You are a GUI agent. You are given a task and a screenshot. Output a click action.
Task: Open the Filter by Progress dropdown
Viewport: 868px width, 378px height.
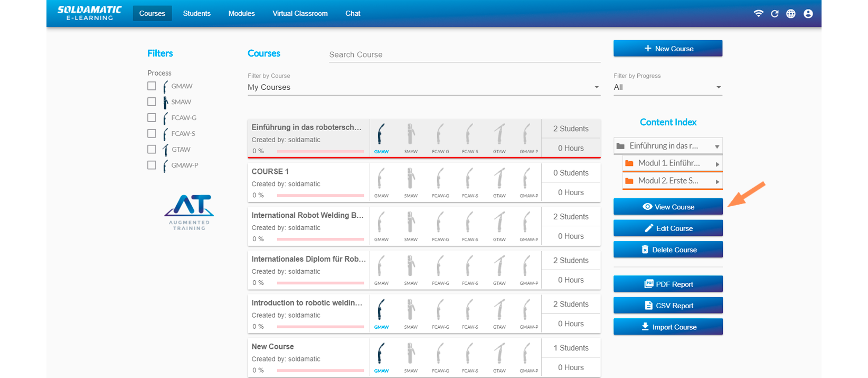[x=667, y=87]
